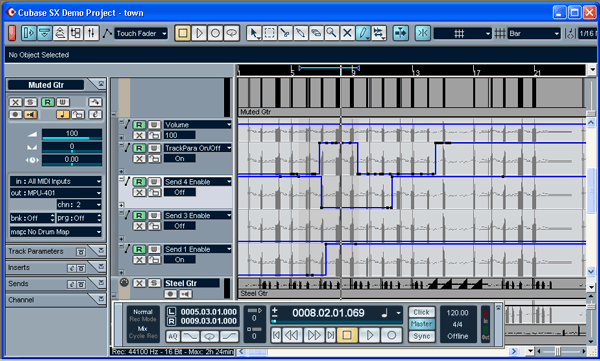Add automation subtrack below Send 1 Enable

pos(121,273)
